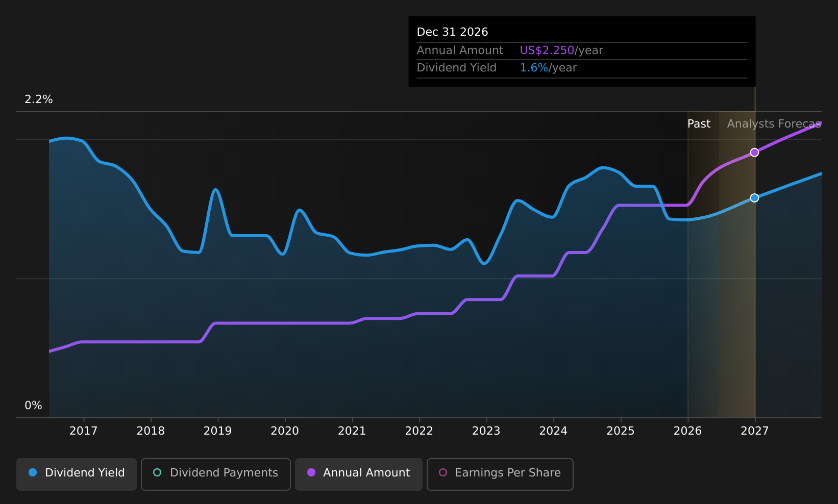838x504 pixels.
Task: Click the 2019 x-axis label
Action: [217, 431]
